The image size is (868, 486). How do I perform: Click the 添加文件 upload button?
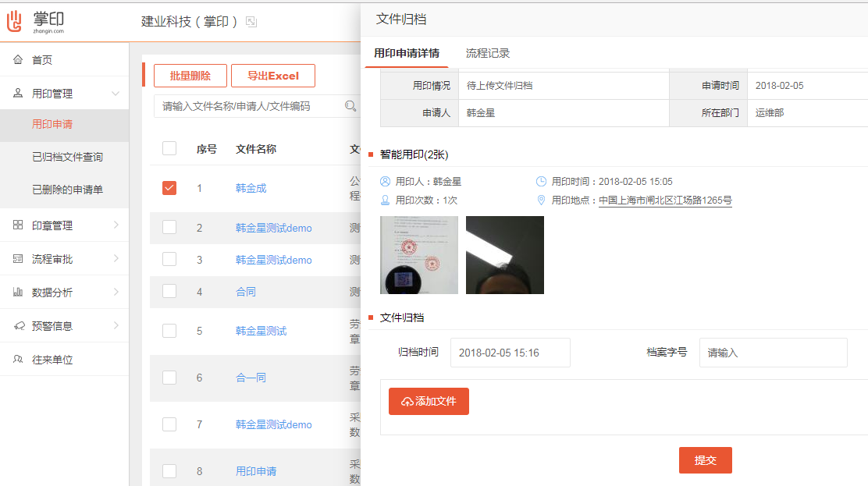(429, 401)
